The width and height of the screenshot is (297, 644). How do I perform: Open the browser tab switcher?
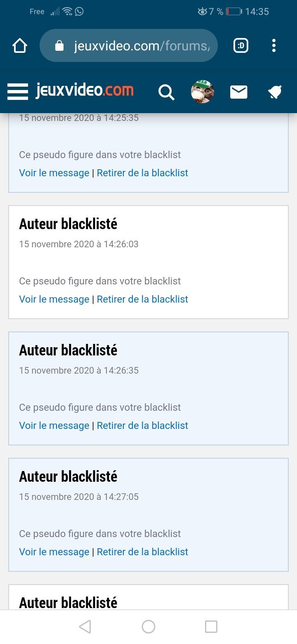(241, 46)
